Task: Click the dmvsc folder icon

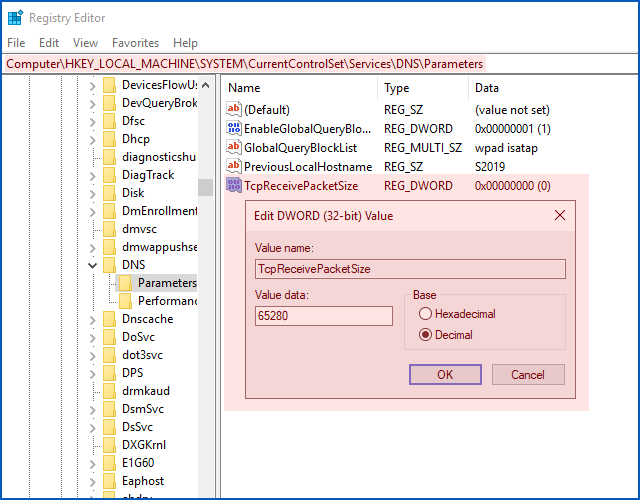Action: click(109, 229)
